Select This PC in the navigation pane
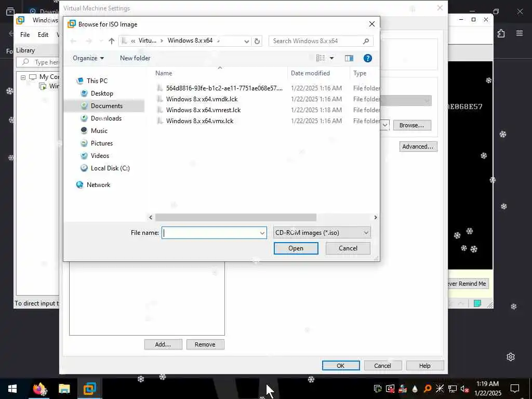The width and height of the screenshot is (532, 399). 97,81
